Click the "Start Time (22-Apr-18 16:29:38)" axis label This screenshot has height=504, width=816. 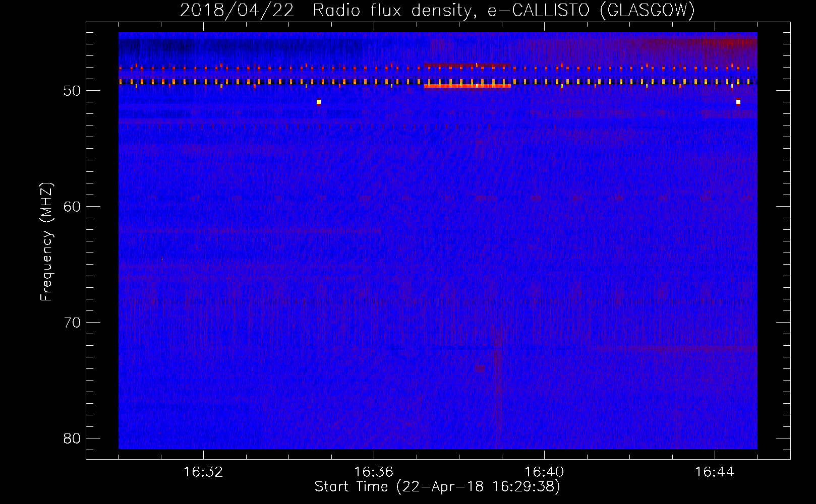point(437,487)
